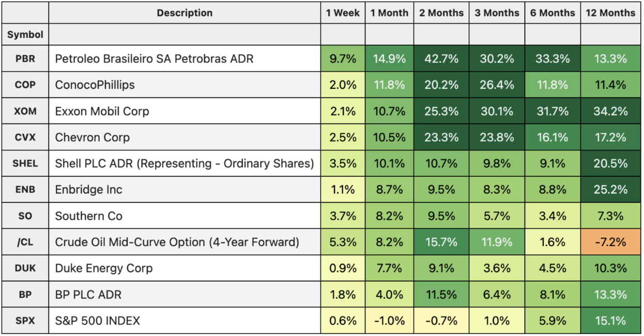Select the 34.2% Exxon 12-month cell
The image size is (644, 336).
[x=610, y=111]
